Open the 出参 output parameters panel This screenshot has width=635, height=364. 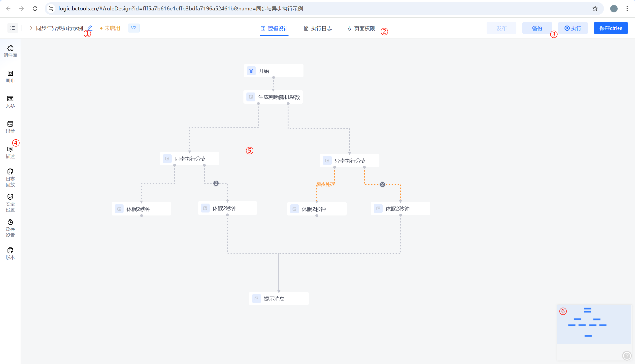10,127
